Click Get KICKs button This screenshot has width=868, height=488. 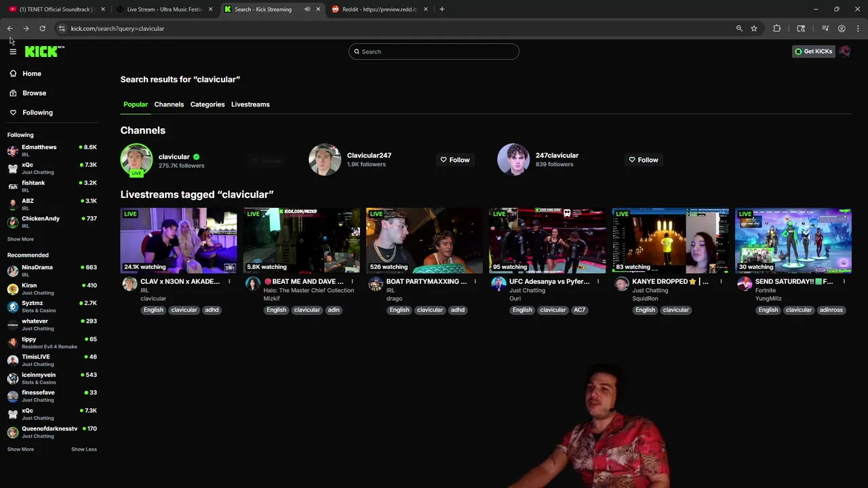[x=813, y=52]
